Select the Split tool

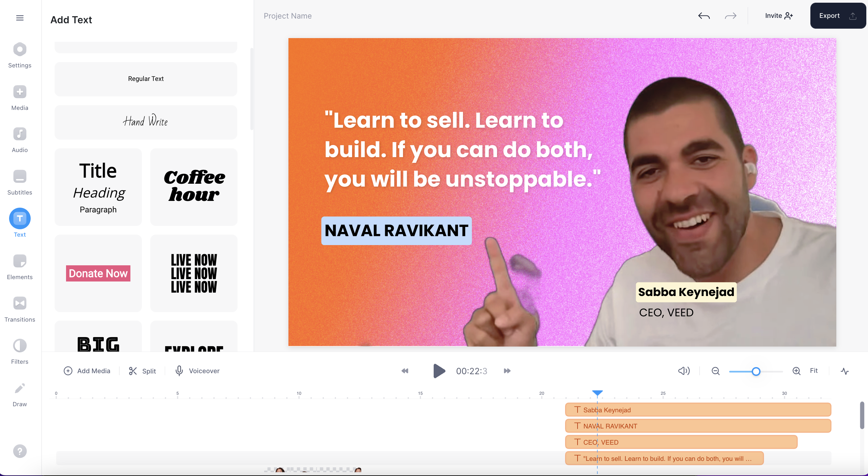point(143,371)
